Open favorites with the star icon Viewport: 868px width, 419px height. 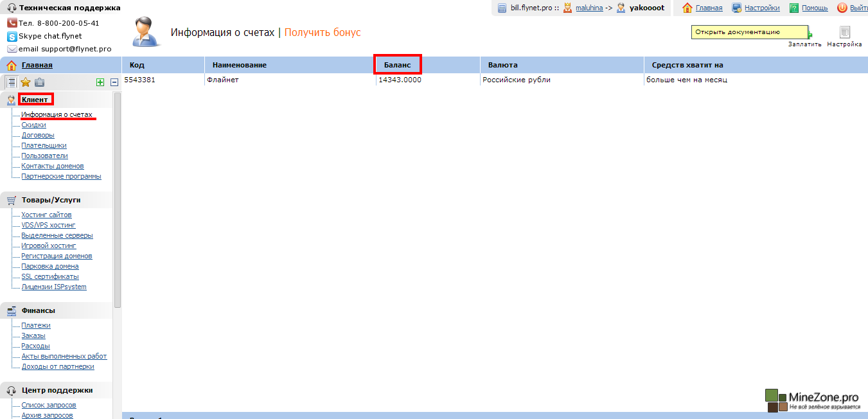[26, 82]
